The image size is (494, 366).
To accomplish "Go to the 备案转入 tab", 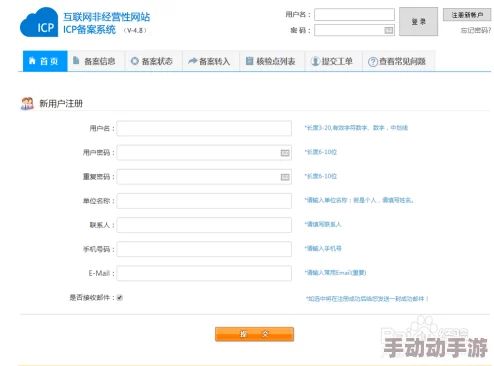I will click(x=211, y=61).
